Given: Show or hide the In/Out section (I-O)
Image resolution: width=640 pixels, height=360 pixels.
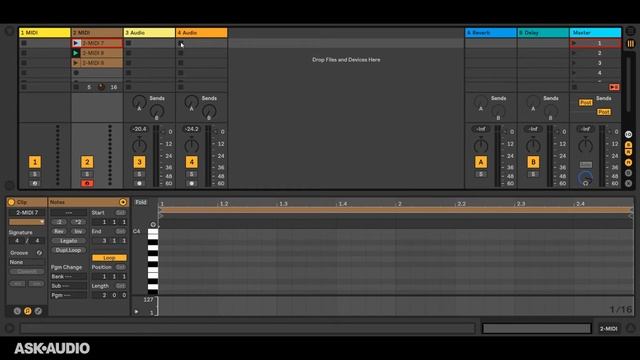Looking at the screenshot, I should [629, 134].
